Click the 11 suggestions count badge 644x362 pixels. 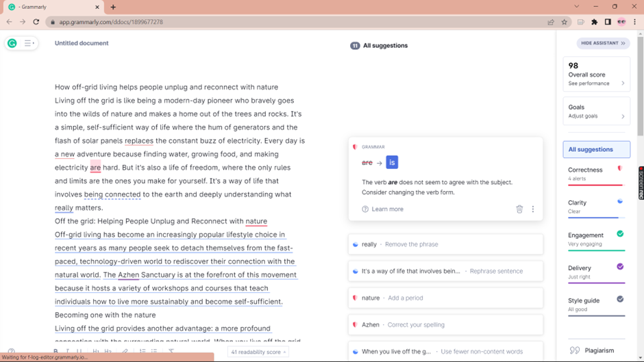coord(355,46)
